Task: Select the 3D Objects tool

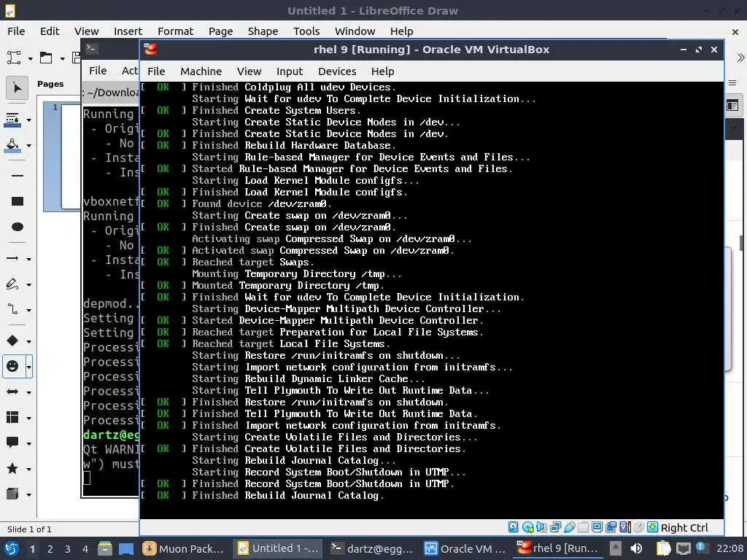Action: click(x=13, y=494)
